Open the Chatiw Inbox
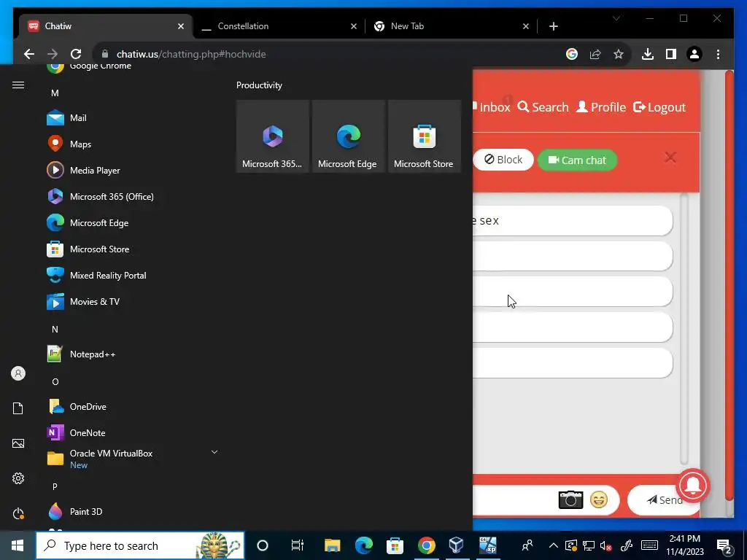Screen dimensions: 747x560 [492, 107]
